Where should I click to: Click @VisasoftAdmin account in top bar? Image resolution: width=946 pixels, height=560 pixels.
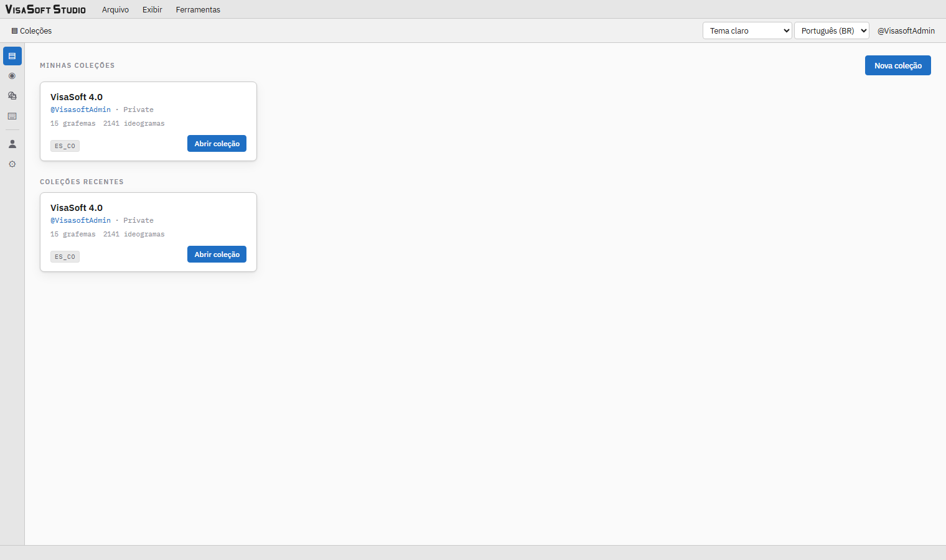tap(906, 30)
